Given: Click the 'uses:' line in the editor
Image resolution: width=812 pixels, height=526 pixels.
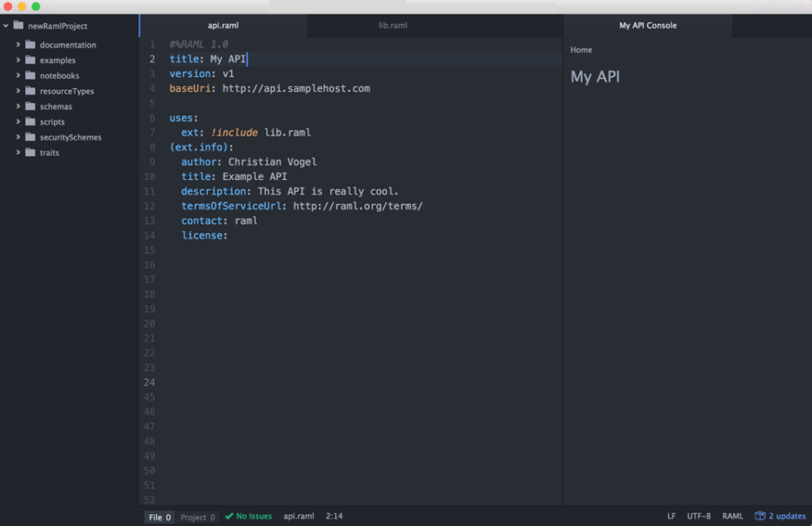Looking at the screenshot, I should pos(183,118).
